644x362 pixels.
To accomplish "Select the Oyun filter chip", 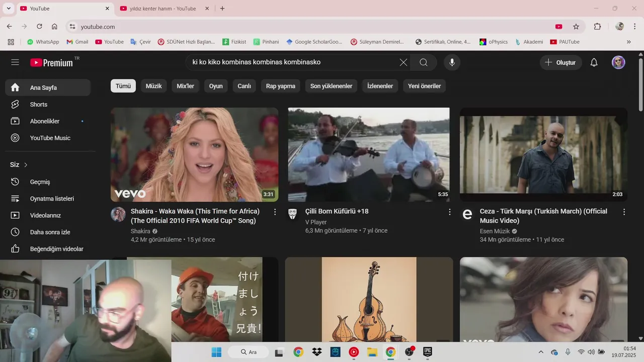I will [216, 86].
